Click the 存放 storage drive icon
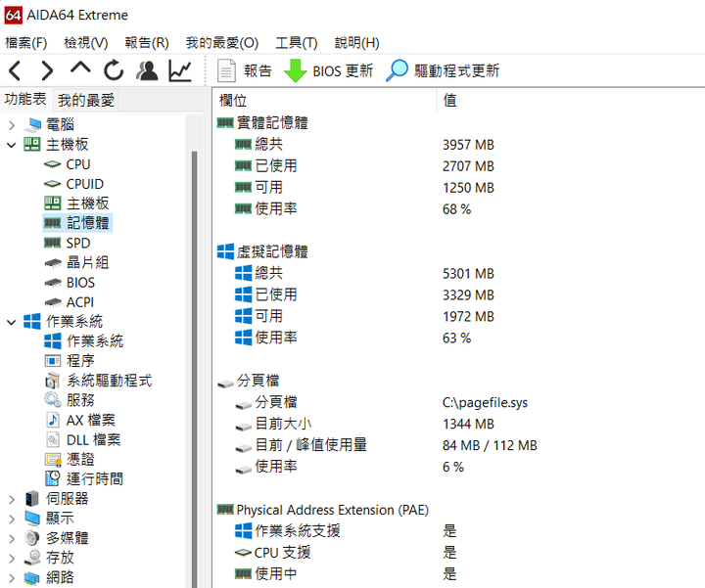705x588 pixels. click(32, 558)
